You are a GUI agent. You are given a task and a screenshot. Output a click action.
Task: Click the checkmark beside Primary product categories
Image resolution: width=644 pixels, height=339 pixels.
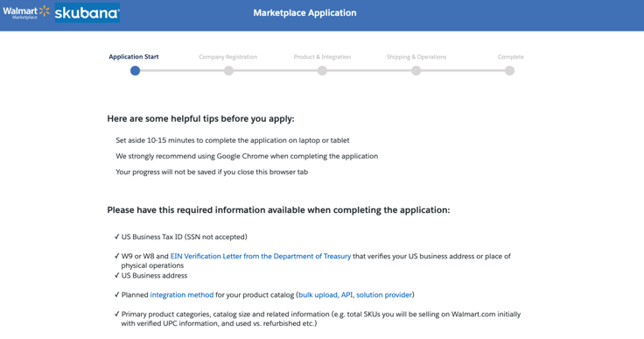(117, 314)
